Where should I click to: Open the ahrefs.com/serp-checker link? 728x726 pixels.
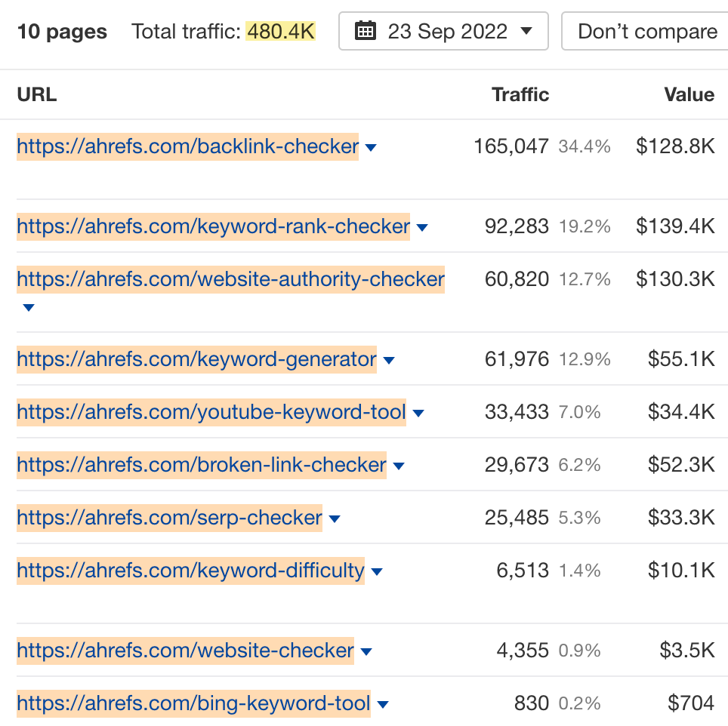(x=168, y=518)
